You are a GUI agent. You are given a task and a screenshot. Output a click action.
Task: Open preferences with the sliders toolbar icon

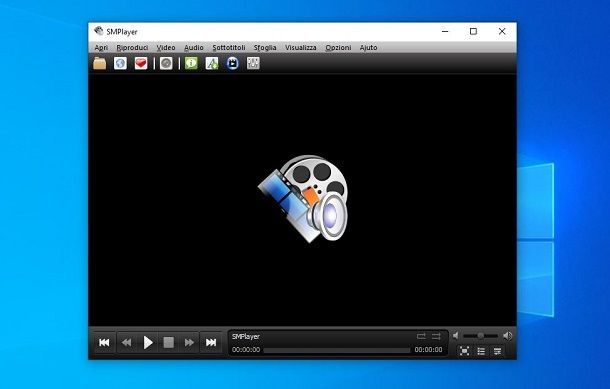(x=253, y=63)
